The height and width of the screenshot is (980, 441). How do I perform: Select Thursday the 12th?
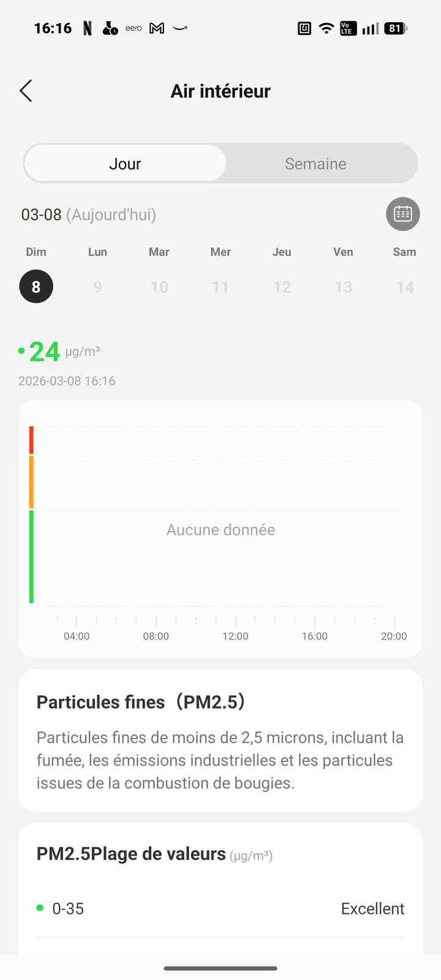(x=282, y=287)
